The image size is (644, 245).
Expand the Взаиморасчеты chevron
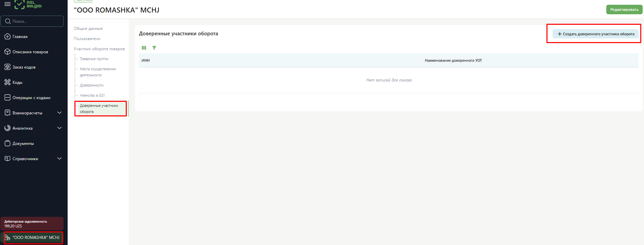(59, 113)
